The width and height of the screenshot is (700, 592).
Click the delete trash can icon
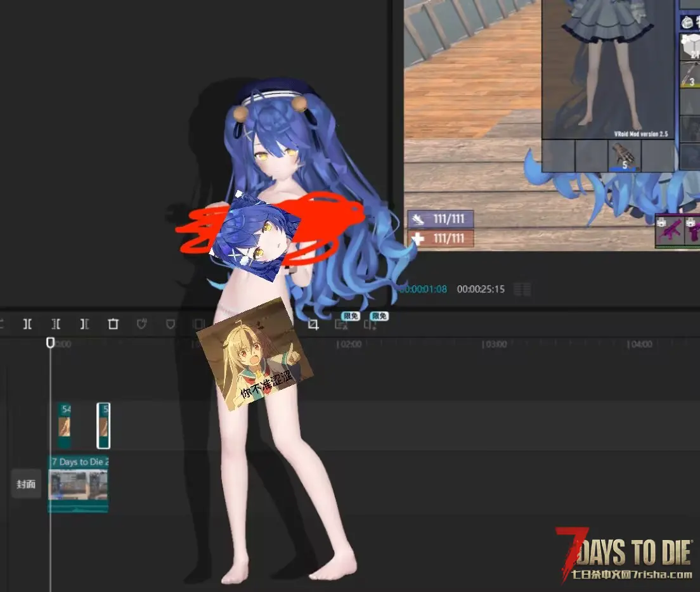tap(113, 325)
